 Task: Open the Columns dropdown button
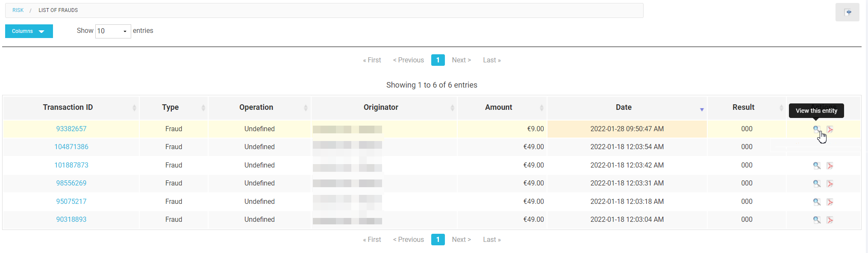(29, 31)
